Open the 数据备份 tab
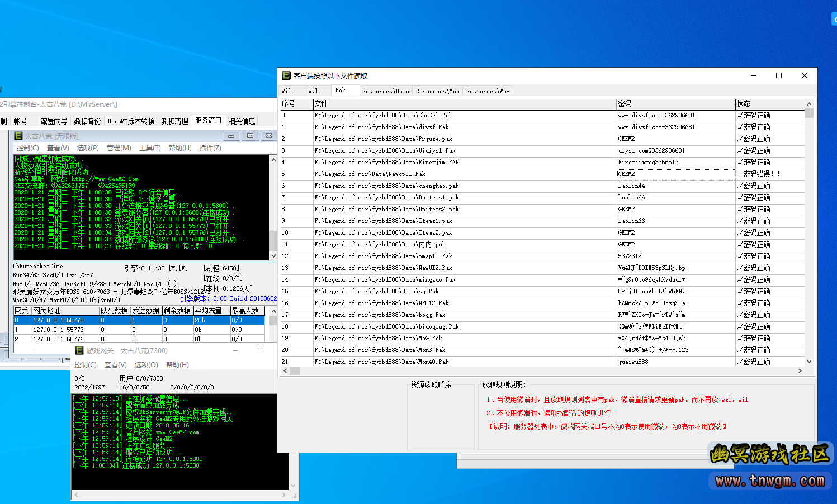This screenshot has width=837, height=504. 87,121
